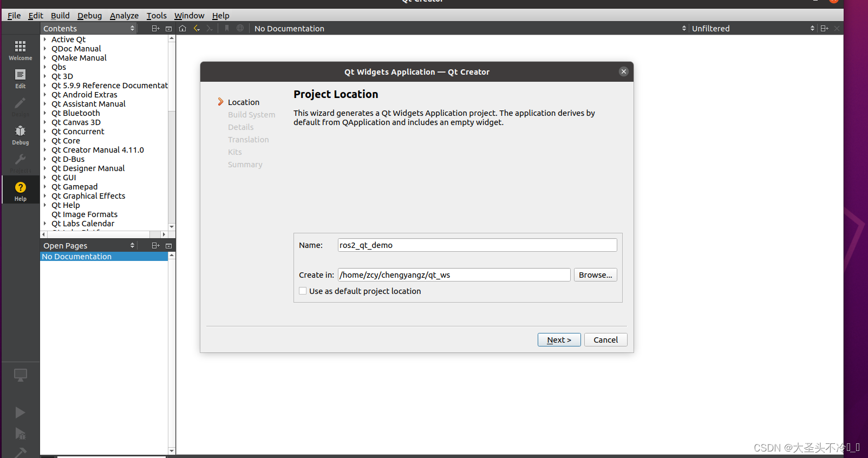This screenshot has height=458, width=868.
Task: Select Qt Gamepad entry
Action: click(75, 186)
